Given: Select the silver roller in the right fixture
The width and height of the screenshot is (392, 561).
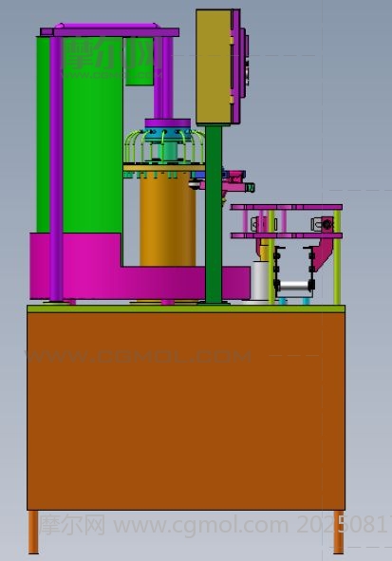Looking at the screenshot, I should pyautogui.click(x=293, y=286).
